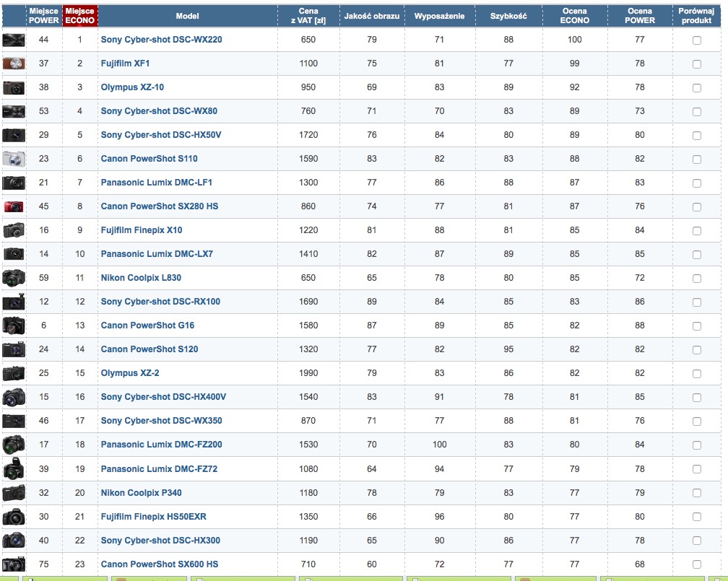The height and width of the screenshot is (581, 728).
Task: Tick compare checkbox for Fujifilm XF1
Action: pyautogui.click(x=696, y=64)
